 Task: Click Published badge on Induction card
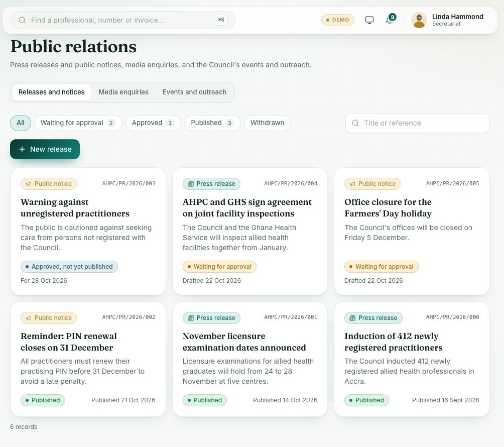coord(366,400)
